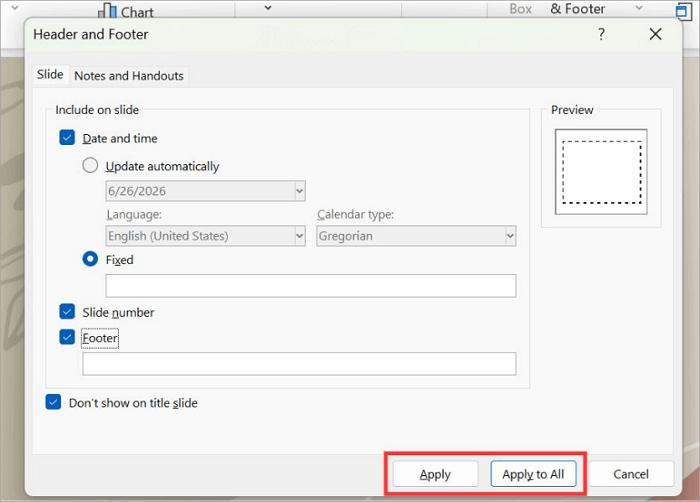Click the Cancel button
The image size is (700, 502).
(x=631, y=474)
